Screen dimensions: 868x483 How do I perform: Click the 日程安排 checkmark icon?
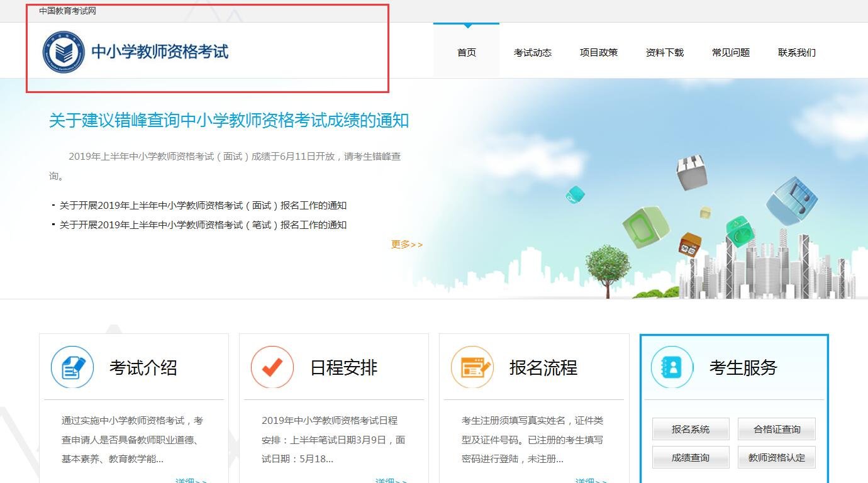point(271,367)
